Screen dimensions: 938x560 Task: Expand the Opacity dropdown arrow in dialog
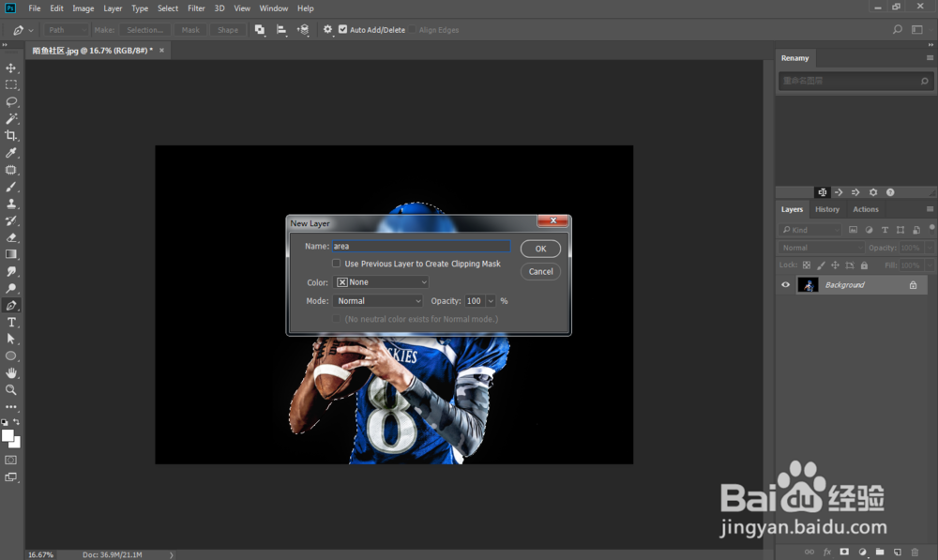click(x=491, y=301)
